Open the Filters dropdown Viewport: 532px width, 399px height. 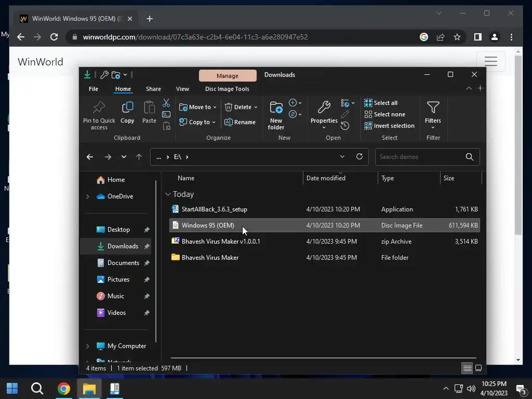click(433, 115)
